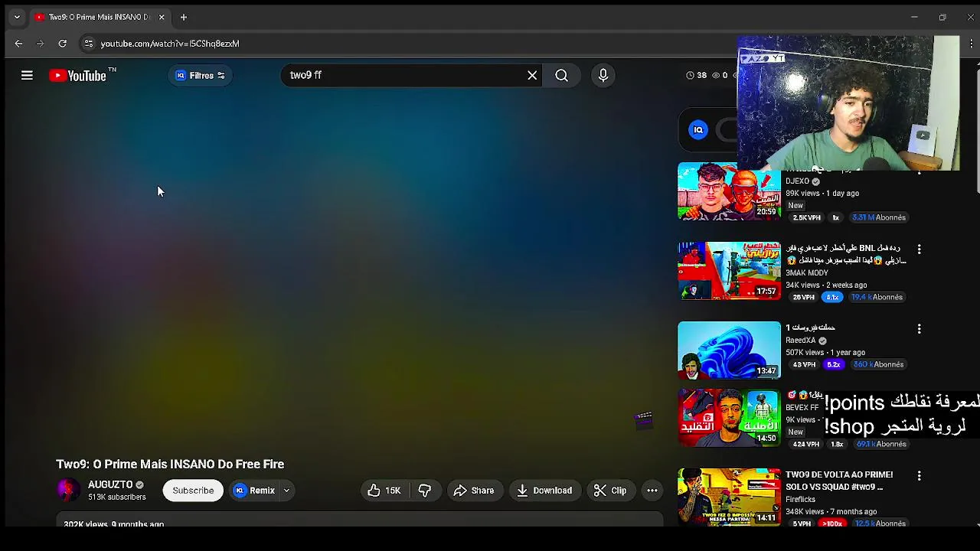The width and height of the screenshot is (980, 551).
Task: Clear the search box with X
Action: (x=532, y=75)
